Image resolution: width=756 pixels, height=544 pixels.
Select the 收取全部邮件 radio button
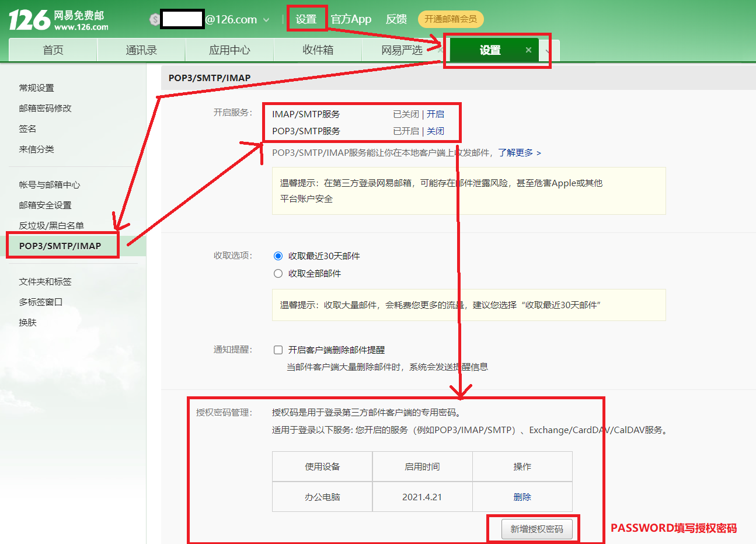(x=278, y=273)
